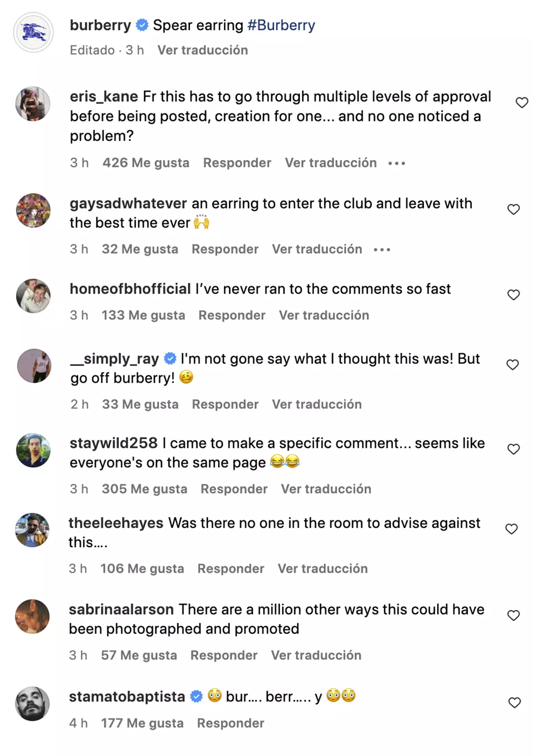Screen dimensions: 533x756
Task: Open the burberry profile picture
Action: click(33, 32)
